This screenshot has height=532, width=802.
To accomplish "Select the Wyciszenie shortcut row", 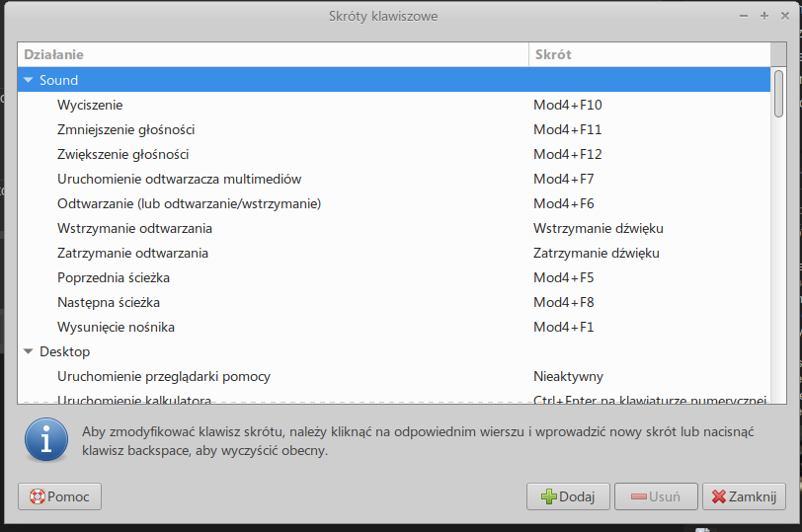I will pyautogui.click(x=90, y=105).
